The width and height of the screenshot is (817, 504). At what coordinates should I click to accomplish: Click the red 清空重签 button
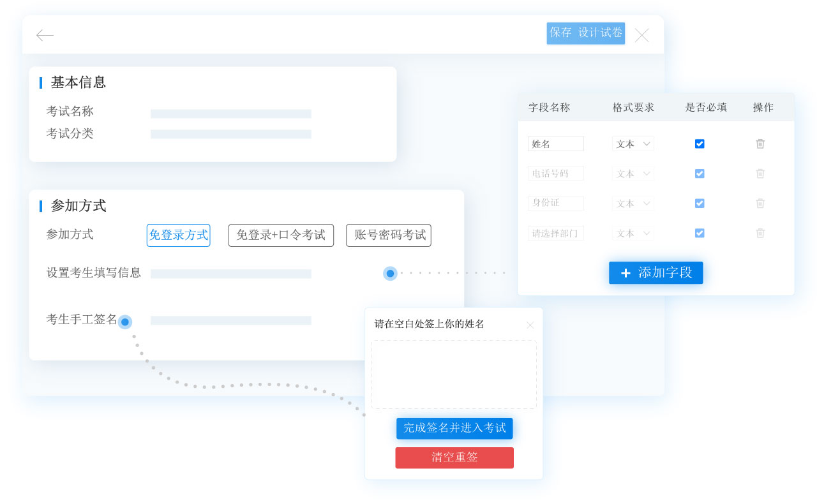tap(454, 458)
